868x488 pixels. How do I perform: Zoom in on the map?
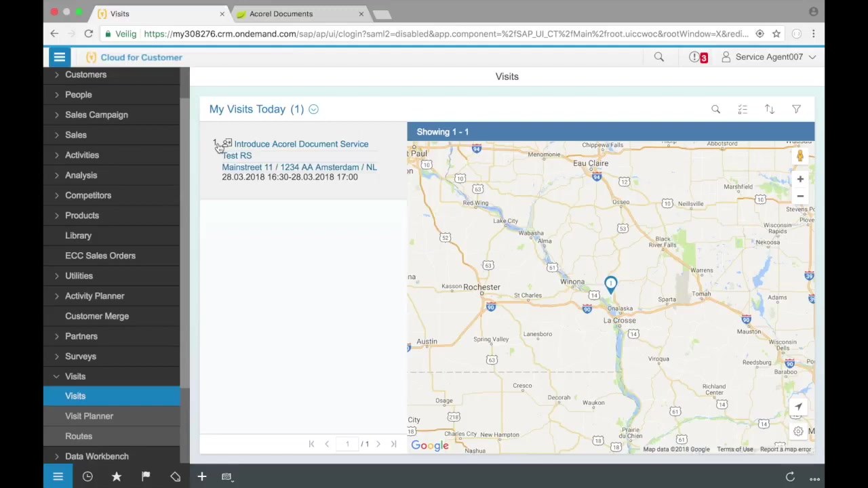point(800,180)
